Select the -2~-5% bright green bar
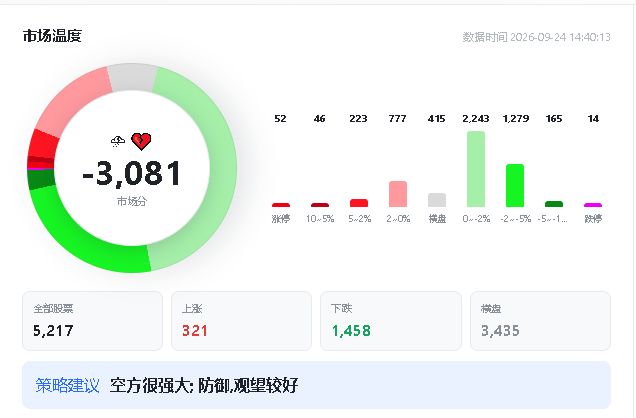The image size is (636, 418). [515, 185]
